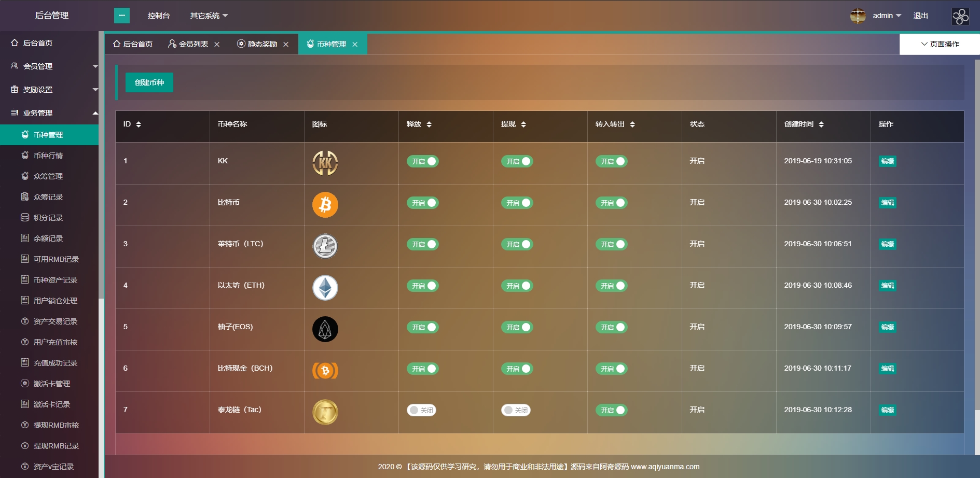
Task: Click the Litecoin coin logo
Action: click(x=325, y=246)
